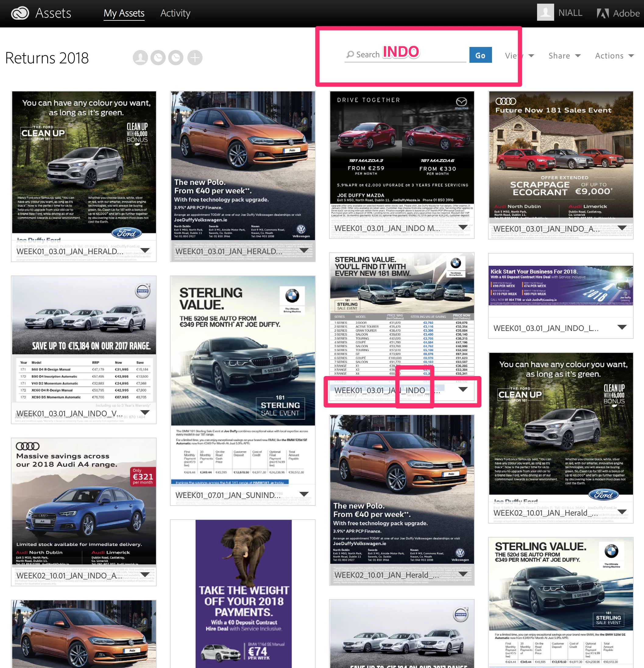Click the NIALL user avatar icon
The height and width of the screenshot is (668, 644).
point(545,12)
